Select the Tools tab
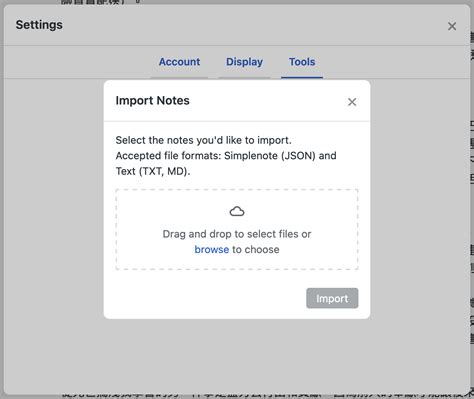474x399 pixels. 302,62
